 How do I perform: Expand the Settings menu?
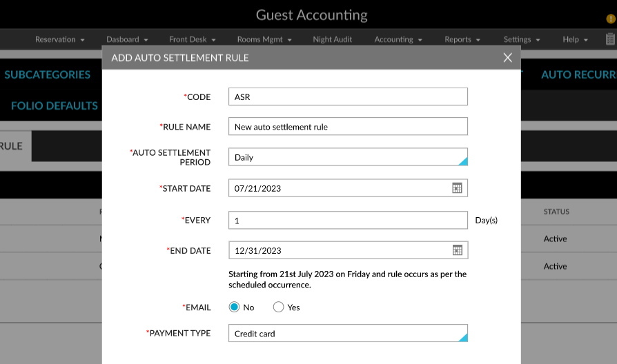[x=522, y=39]
